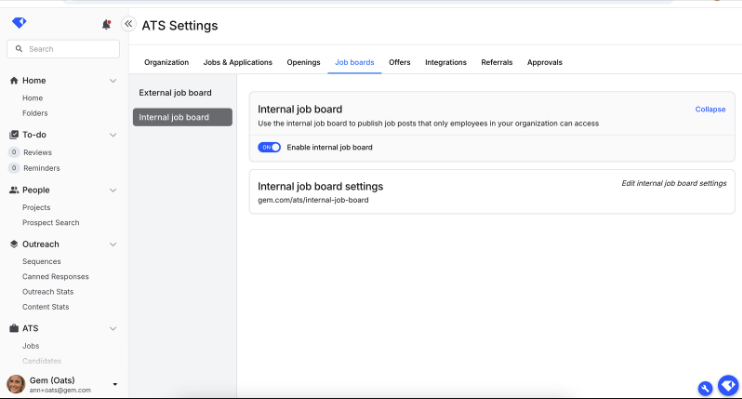The image size is (742, 399).
Task: Click the Gem diamond logo at the top of the sidebar
Action: coord(19,22)
